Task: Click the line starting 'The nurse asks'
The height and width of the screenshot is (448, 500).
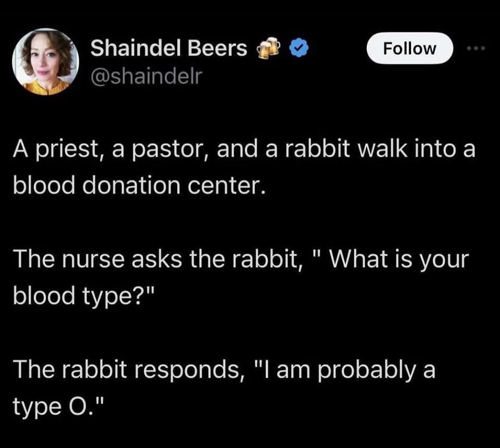Action: [x=241, y=258]
